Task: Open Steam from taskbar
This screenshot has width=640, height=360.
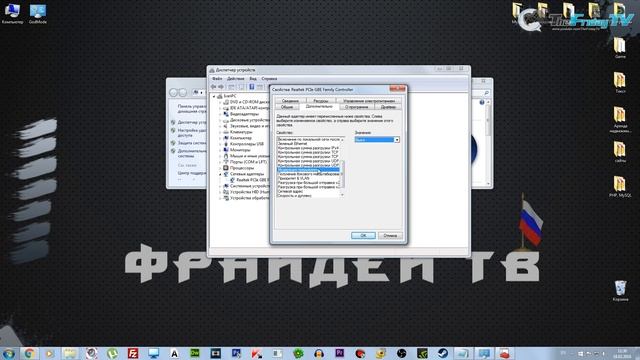Action: point(443,353)
